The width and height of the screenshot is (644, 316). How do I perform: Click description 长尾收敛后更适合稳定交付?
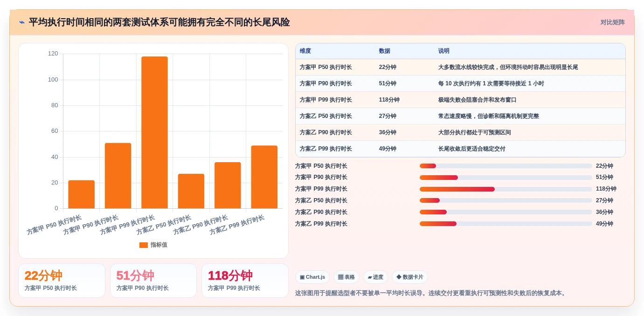coord(472,149)
